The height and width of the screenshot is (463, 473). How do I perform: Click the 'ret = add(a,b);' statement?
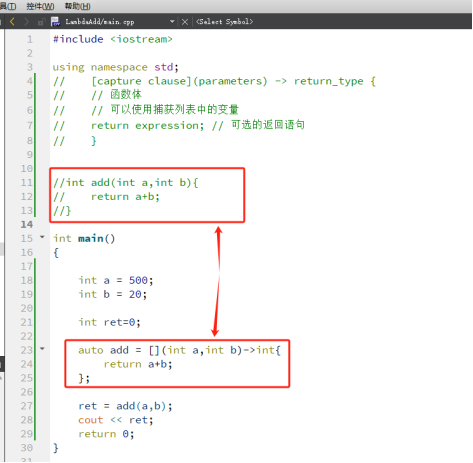point(125,406)
